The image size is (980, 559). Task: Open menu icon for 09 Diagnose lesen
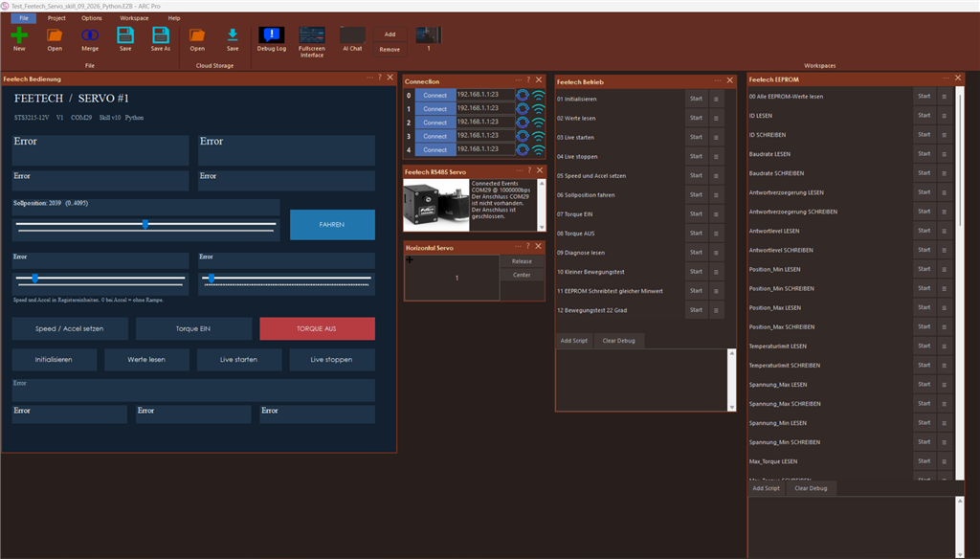716,253
